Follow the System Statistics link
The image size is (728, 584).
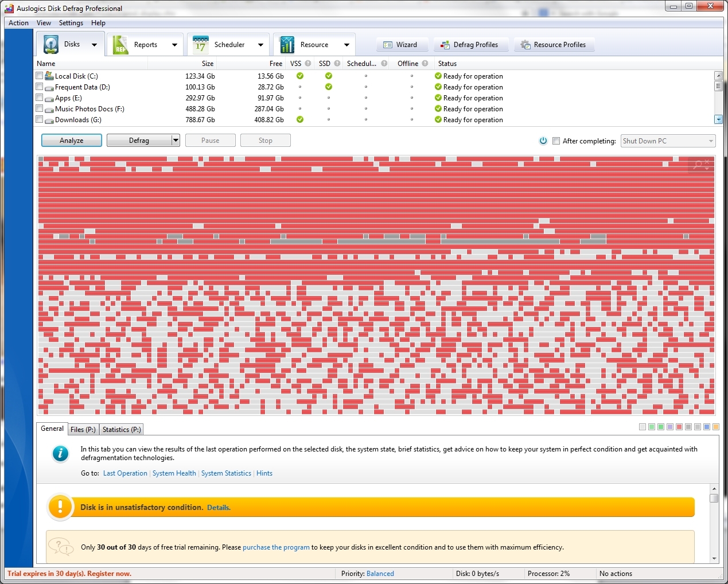(x=226, y=473)
